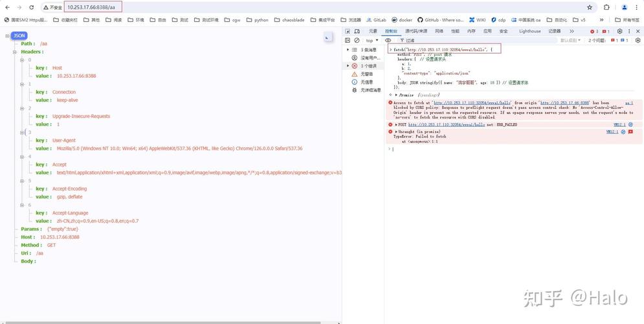Open the chaosblade bookmarks folder
This screenshot has width=644, height=324.
(289, 19)
